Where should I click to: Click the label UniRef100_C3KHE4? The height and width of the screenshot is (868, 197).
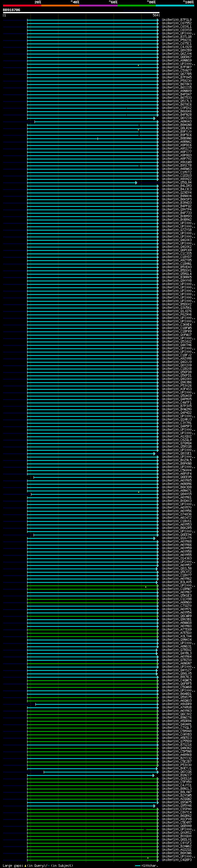tap(176, 325)
